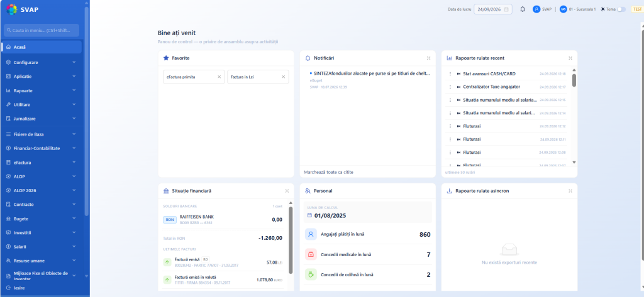Rerun icon for Fluturasi at 12:12

[x=458, y=126]
